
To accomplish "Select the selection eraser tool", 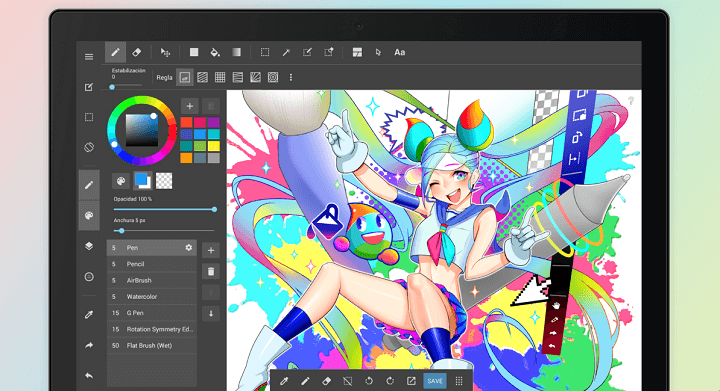I will [329, 52].
